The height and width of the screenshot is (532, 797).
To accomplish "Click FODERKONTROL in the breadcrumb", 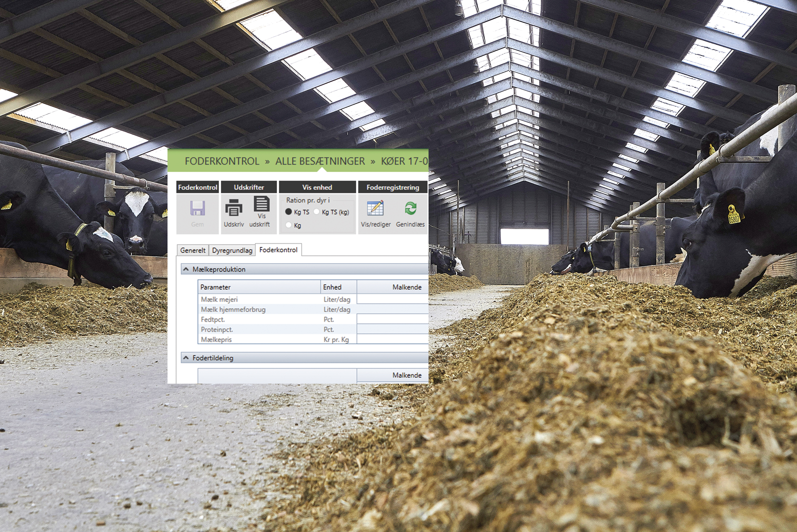I will 222,161.
